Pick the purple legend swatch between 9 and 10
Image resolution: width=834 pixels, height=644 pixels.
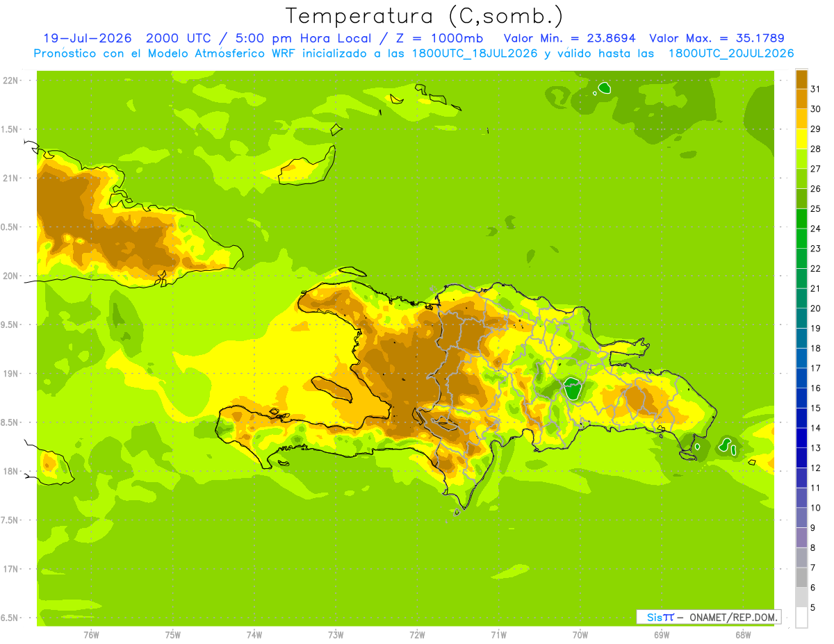[801, 518]
